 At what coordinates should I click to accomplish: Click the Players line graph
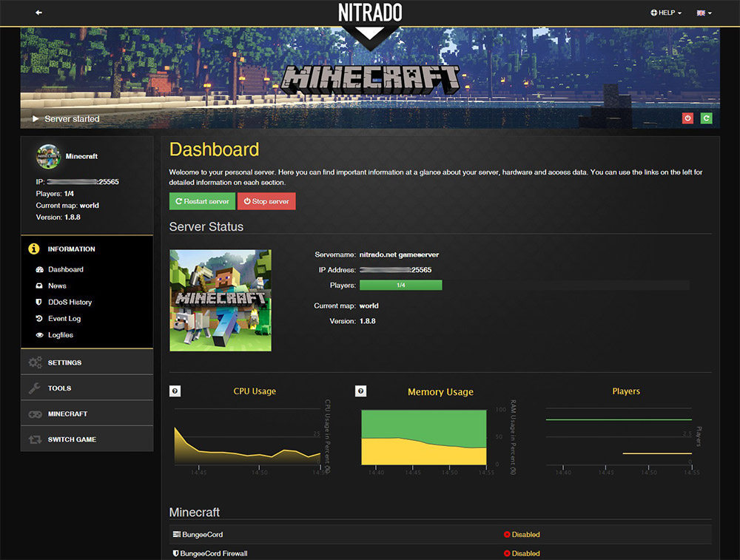point(619,436)
